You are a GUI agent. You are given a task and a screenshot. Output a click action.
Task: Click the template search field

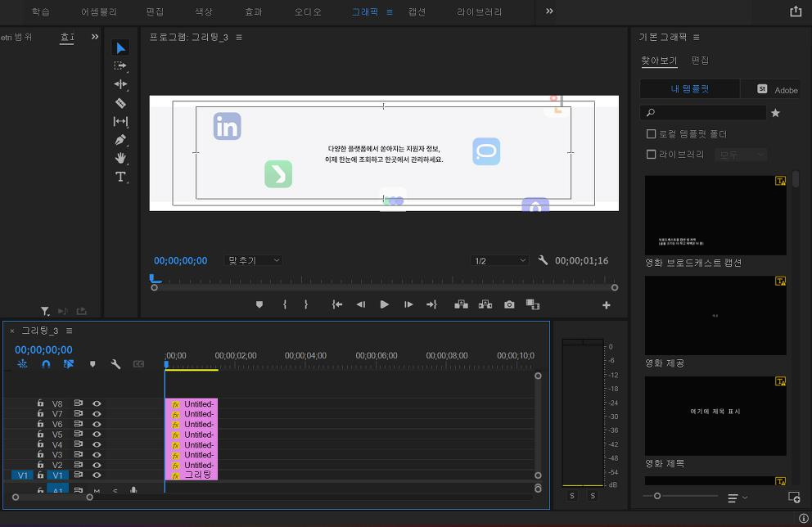703,112
